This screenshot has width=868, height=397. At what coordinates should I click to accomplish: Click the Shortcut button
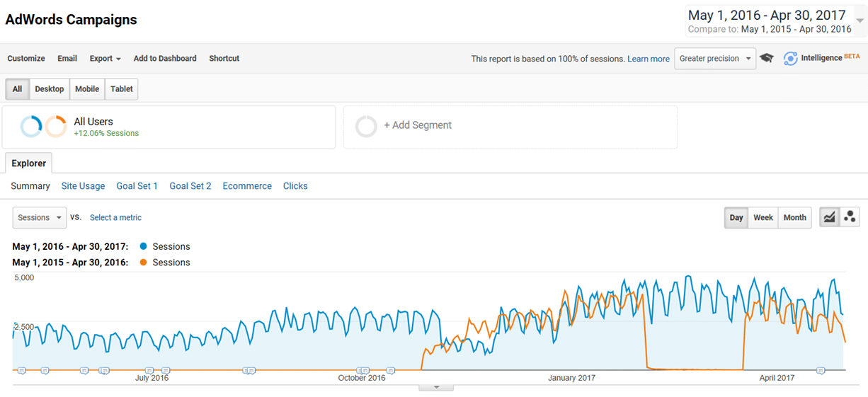click(x=224, y=59)
